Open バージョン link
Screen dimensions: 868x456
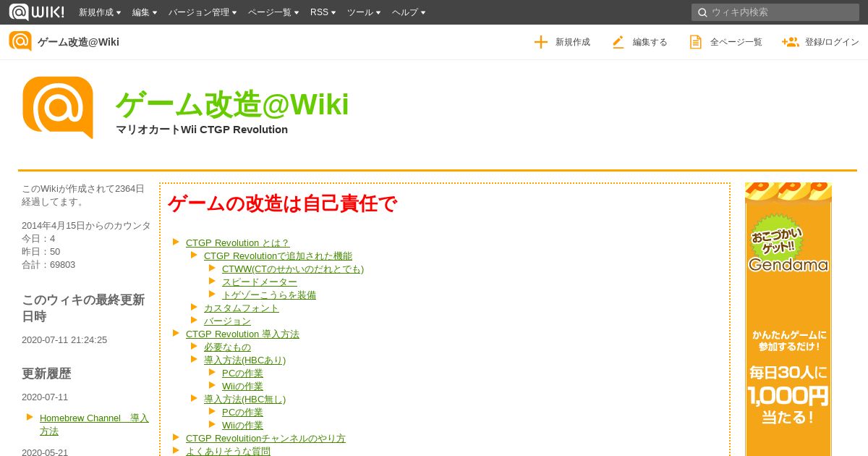coord(227,321)
